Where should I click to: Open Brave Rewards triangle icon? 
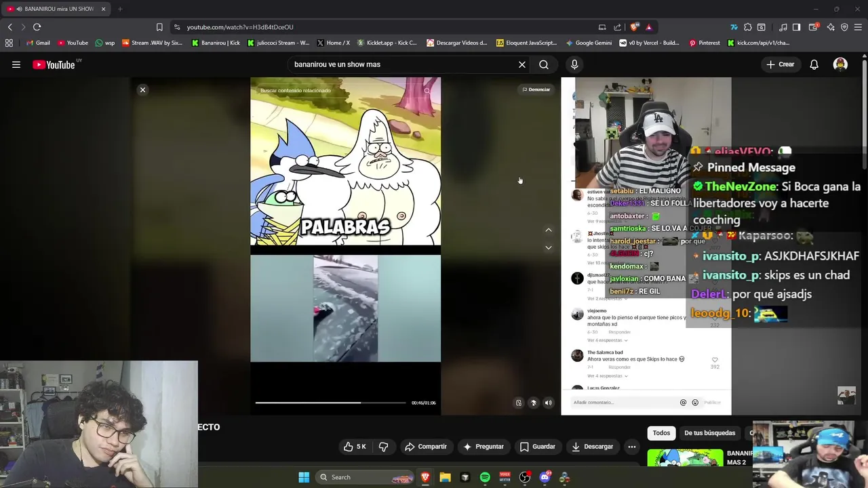649,27
